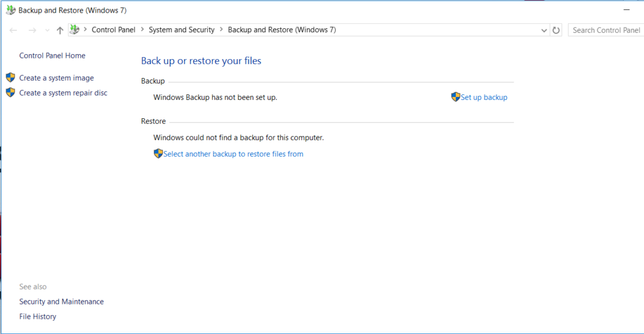Minimize the Backup and Restore window
Viewport: 644px width, 334px height.
click(x=626, y=10)
